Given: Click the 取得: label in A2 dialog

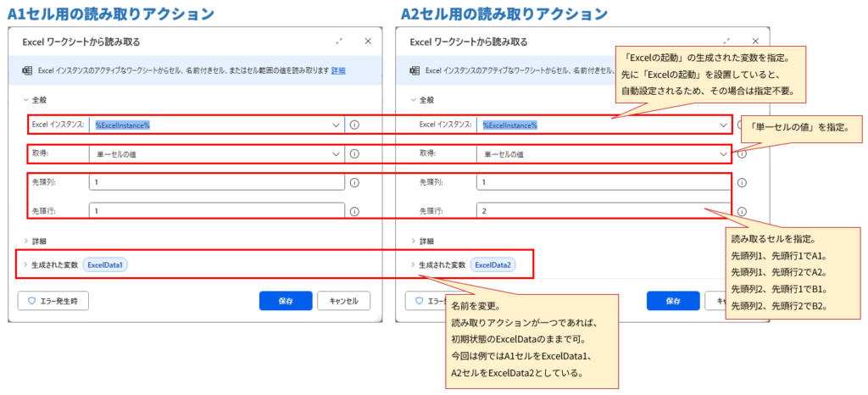Looking at the screenshot, I should 427,154.
